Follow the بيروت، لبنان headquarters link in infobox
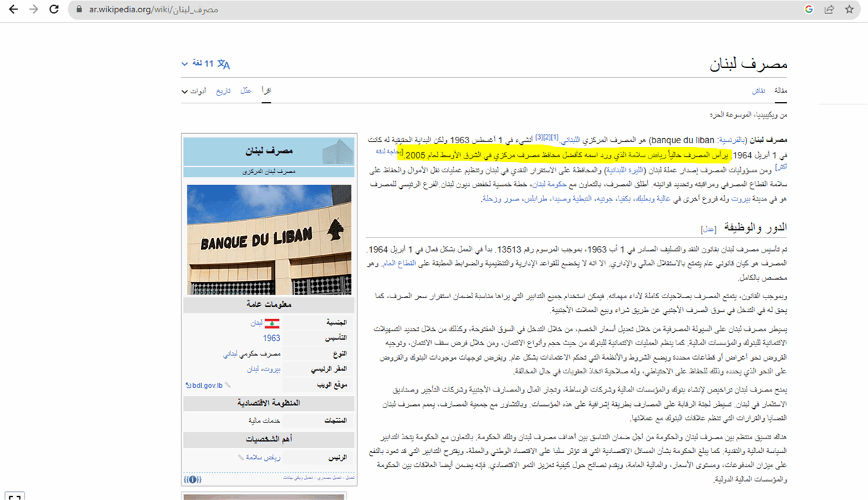This screenshot has width=868, height=500. pyautogui.click(x=265, y=369)
